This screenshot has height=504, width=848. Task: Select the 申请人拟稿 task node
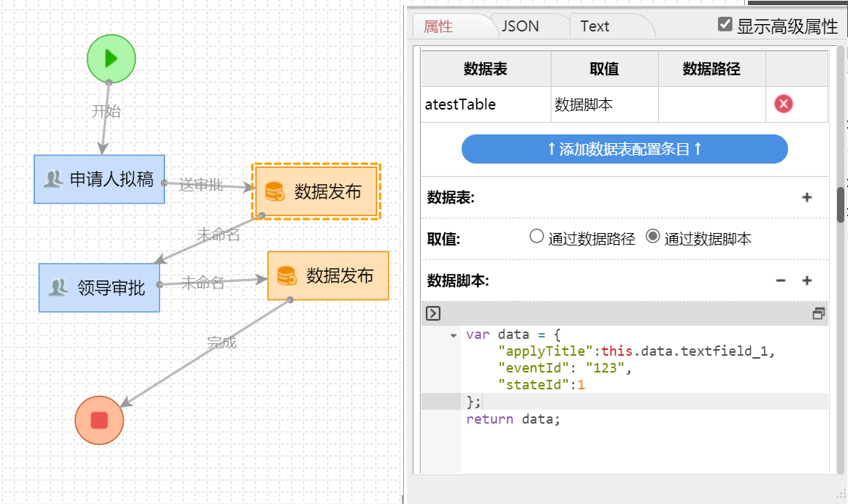[x=99, y=179]
